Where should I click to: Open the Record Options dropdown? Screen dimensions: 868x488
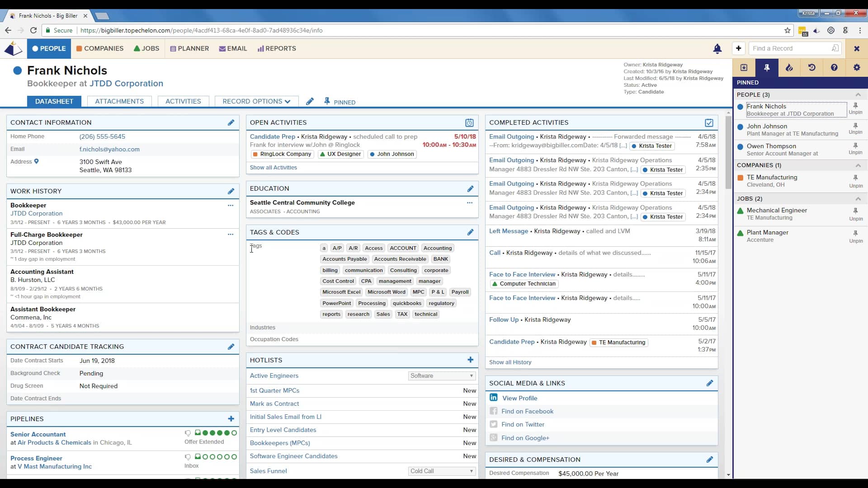coord(256,101)
